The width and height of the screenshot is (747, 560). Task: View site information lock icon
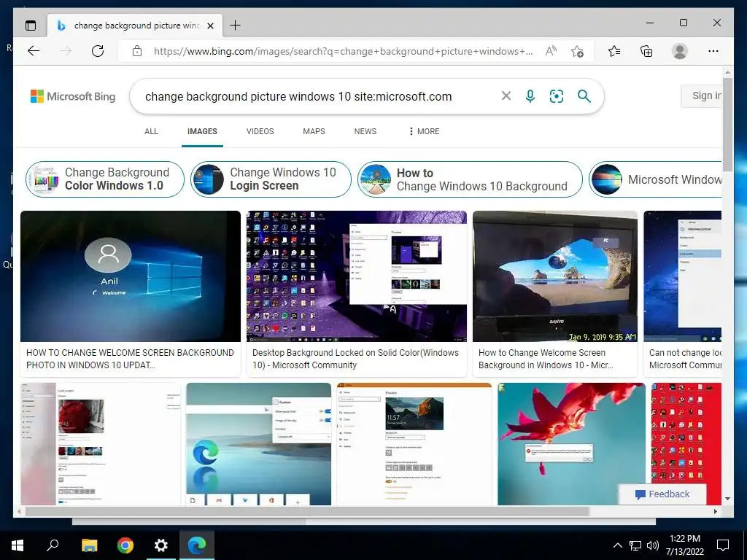(136, 51)
